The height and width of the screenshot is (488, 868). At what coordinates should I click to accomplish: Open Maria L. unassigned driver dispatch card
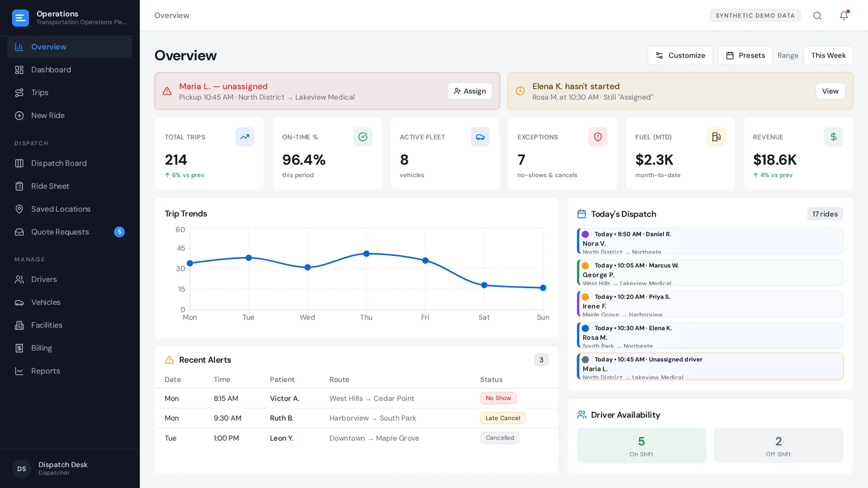[710, 367]
